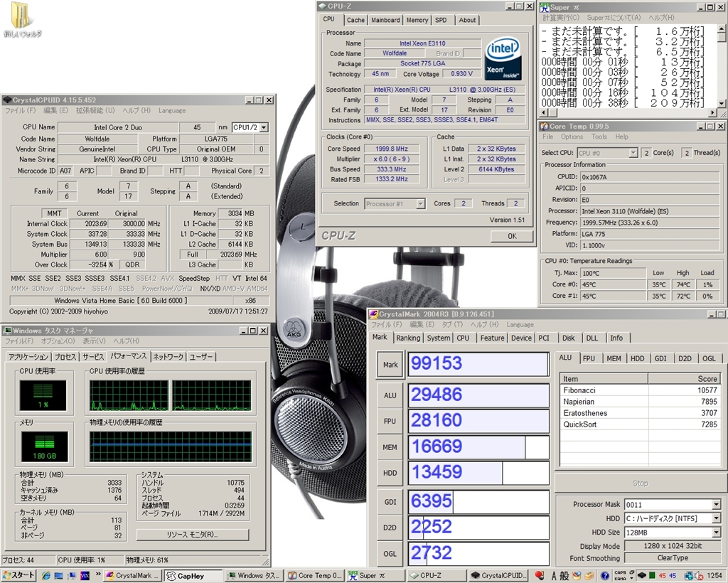Open the IME tools toolbox icon

(589, 576)
